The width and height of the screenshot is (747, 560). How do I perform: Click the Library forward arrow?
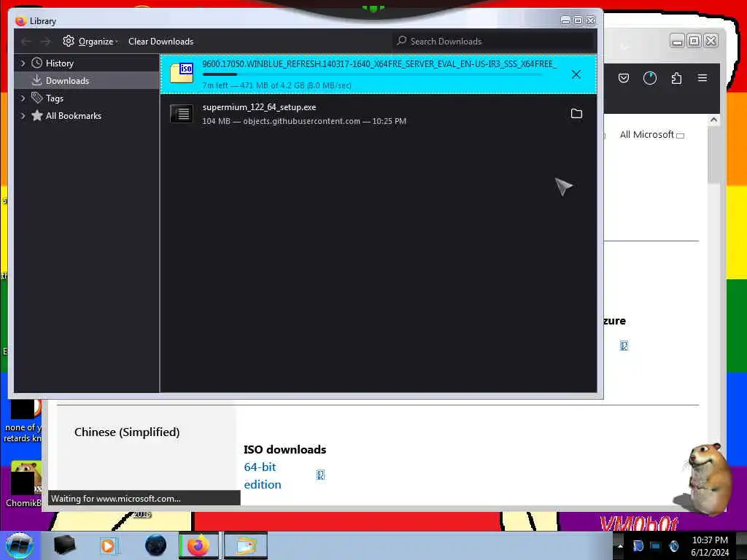(45, 42)
